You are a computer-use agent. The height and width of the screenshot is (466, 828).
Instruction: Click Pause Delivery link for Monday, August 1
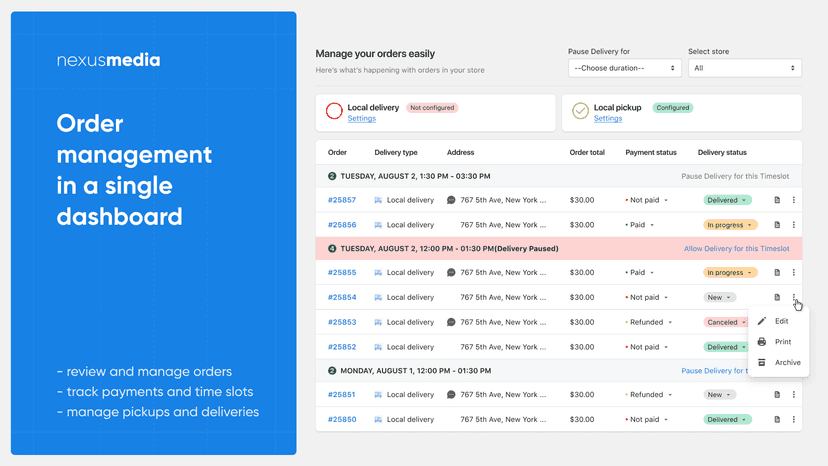(x=714, y=371)
